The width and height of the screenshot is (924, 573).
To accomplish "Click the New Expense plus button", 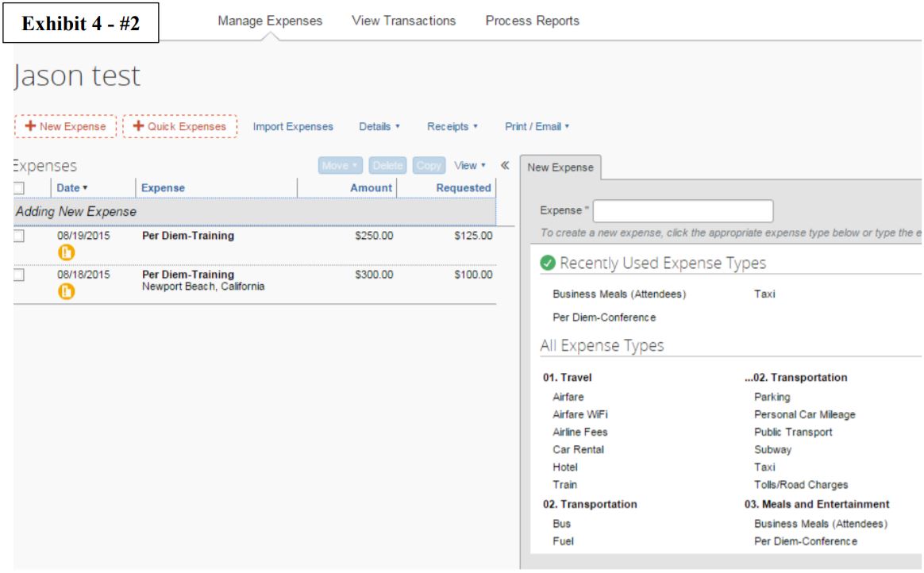I will [65, 127].
